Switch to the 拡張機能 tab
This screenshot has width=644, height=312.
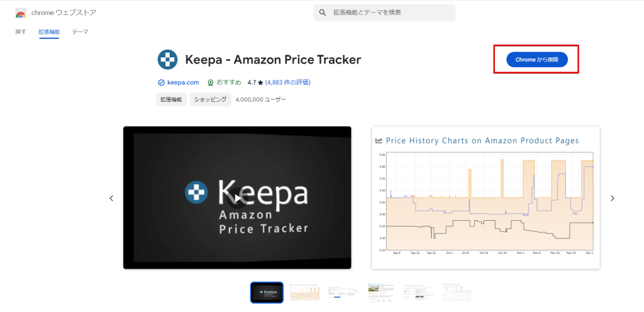coord(48,31)
